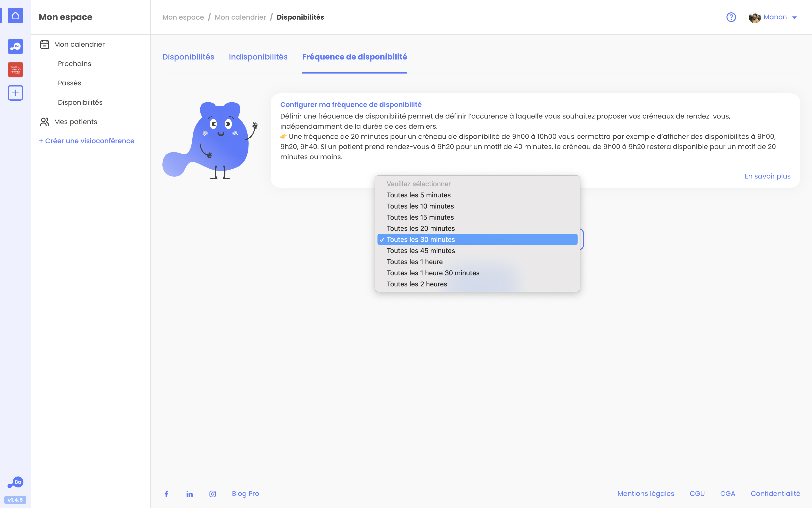
Task: Choose Toutes les 10 minutes
Action: tap(478, 206)
